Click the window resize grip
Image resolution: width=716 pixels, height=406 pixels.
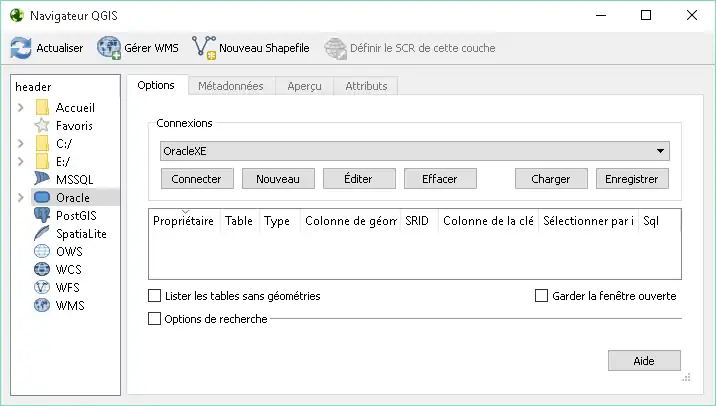coord(686,377)
